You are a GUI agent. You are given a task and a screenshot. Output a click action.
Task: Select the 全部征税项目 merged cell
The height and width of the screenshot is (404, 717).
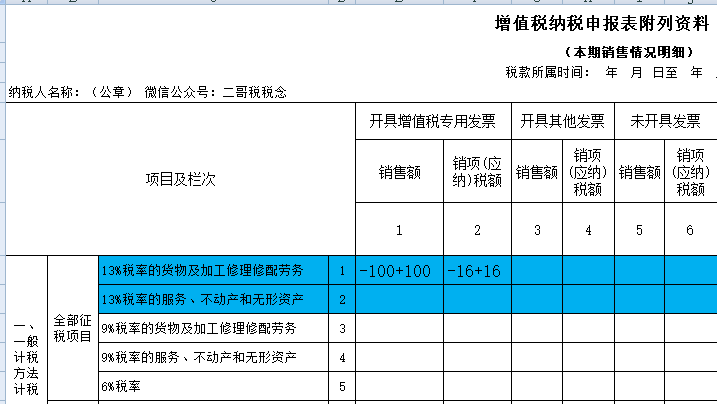73,328
